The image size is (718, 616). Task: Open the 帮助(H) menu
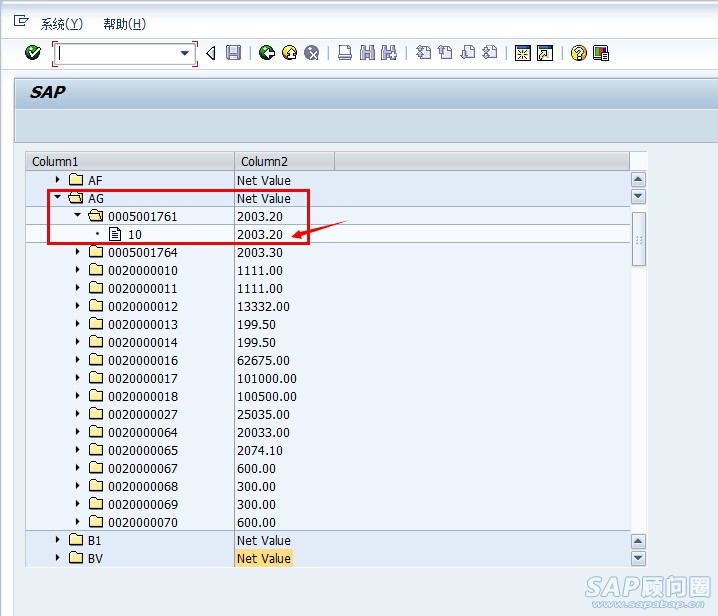[125, 24]
